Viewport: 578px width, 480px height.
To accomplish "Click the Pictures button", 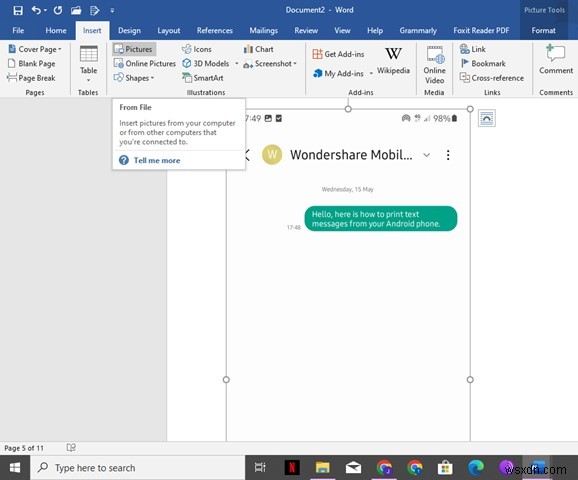I will [x=134, y=49].
